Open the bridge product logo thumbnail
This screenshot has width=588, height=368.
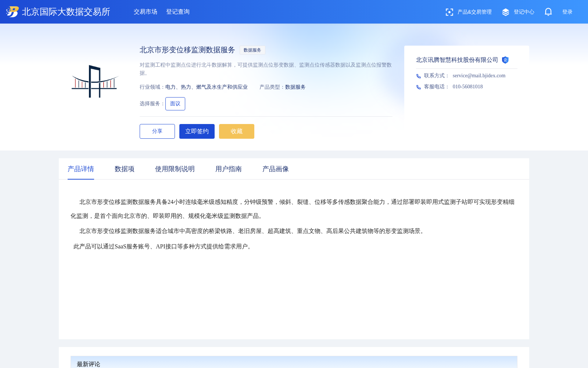95,81
